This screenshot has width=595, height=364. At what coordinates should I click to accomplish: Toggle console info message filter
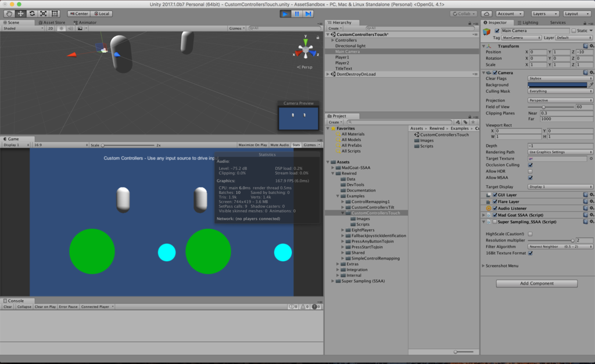tap(293, 307)
